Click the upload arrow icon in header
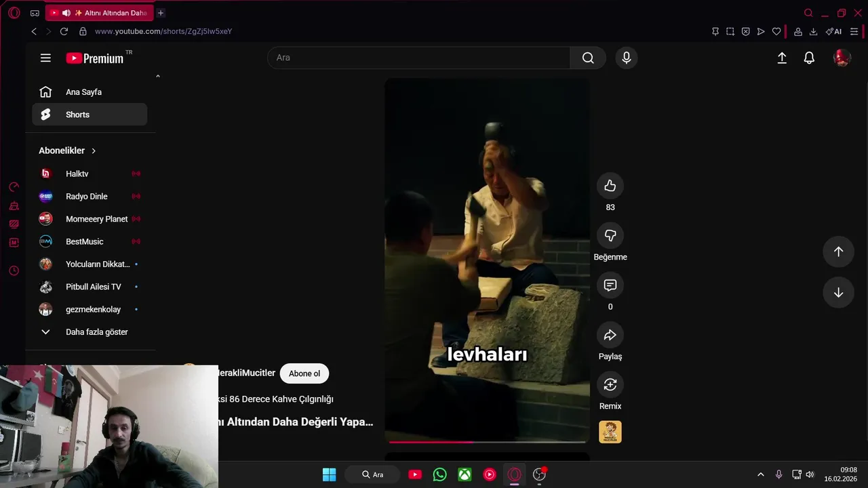 (782, 58)
